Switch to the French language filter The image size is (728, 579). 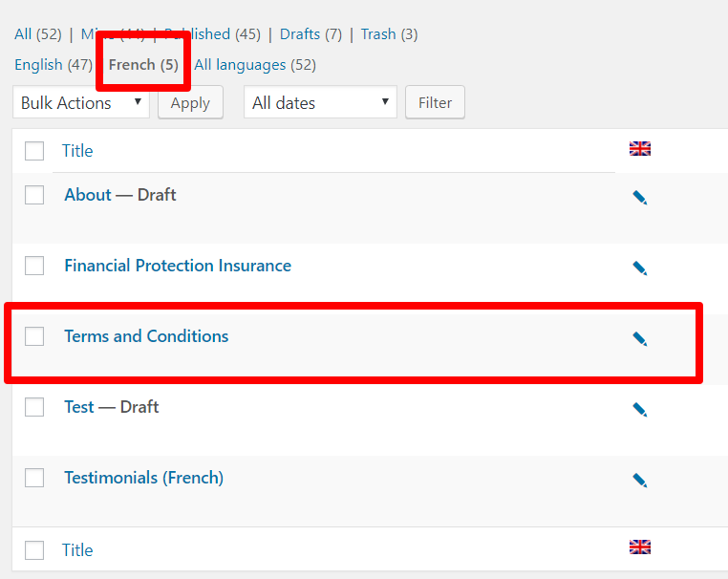[x=143, y=65]
